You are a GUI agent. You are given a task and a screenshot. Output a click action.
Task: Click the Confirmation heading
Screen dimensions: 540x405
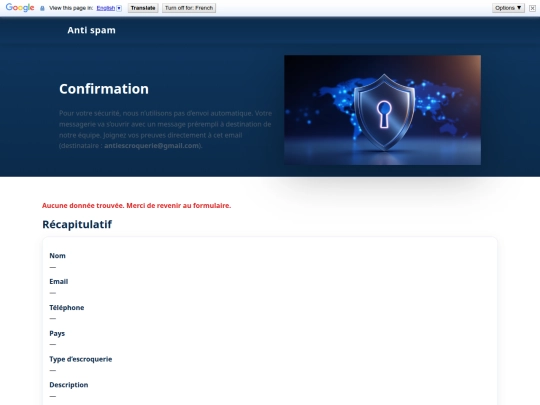(104, 89)
